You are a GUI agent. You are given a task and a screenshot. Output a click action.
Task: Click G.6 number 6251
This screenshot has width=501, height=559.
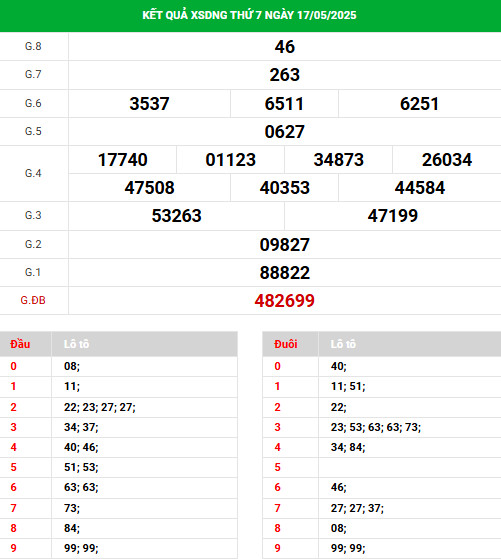(419, 104)
